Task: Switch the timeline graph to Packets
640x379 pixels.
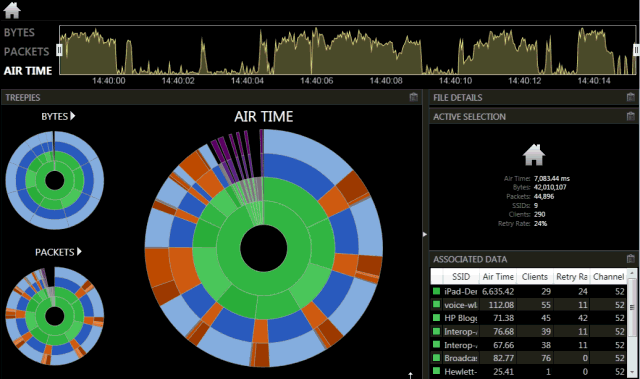Action: coord(27,51)
